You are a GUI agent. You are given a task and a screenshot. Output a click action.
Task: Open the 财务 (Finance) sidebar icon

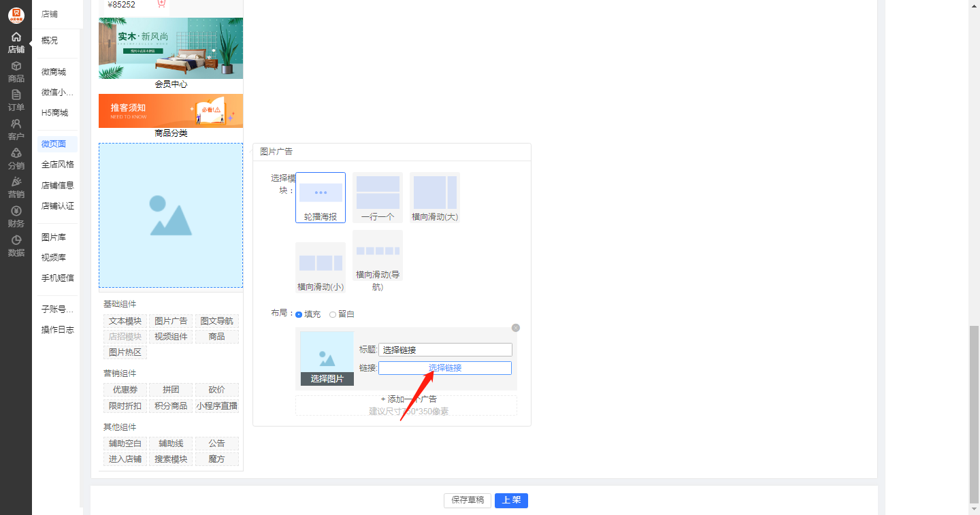16,216
